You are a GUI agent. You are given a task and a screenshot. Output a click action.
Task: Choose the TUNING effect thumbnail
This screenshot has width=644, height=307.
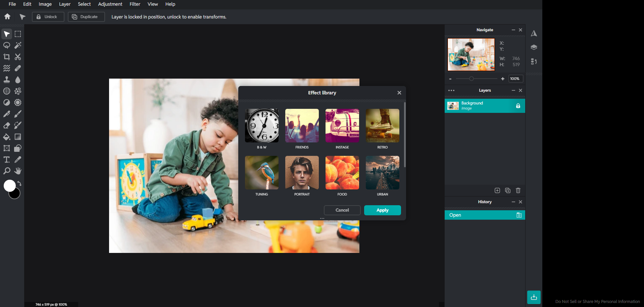(x=262, y=173)
